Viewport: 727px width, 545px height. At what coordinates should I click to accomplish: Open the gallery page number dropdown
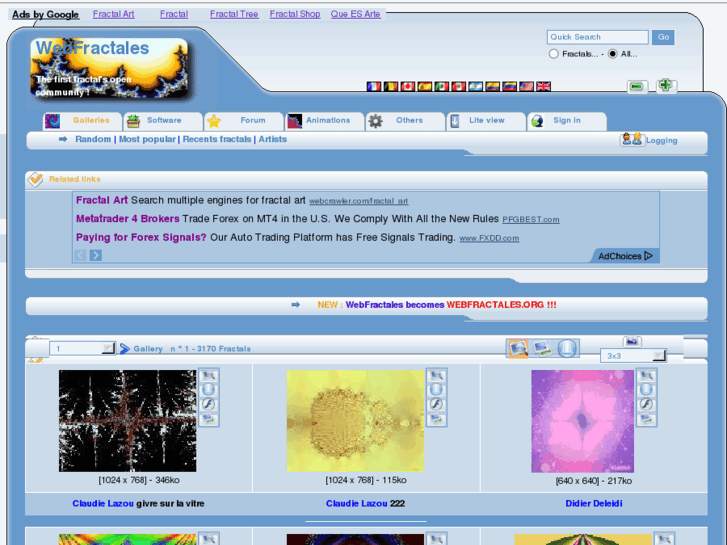83,348
